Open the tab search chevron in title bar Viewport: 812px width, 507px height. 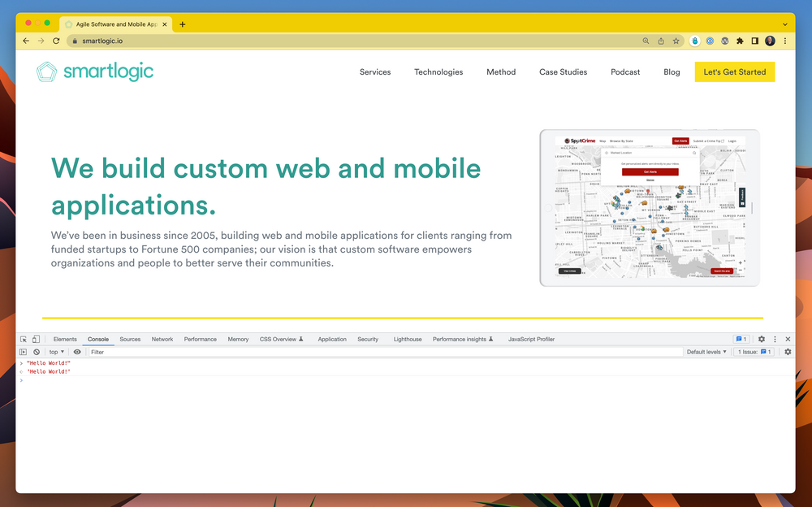(785, 24)
